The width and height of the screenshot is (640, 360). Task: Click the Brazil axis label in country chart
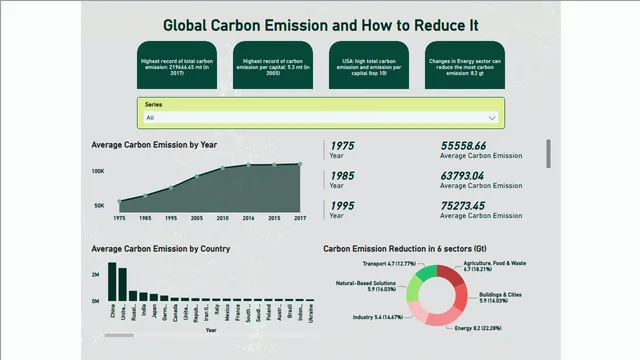290,311
